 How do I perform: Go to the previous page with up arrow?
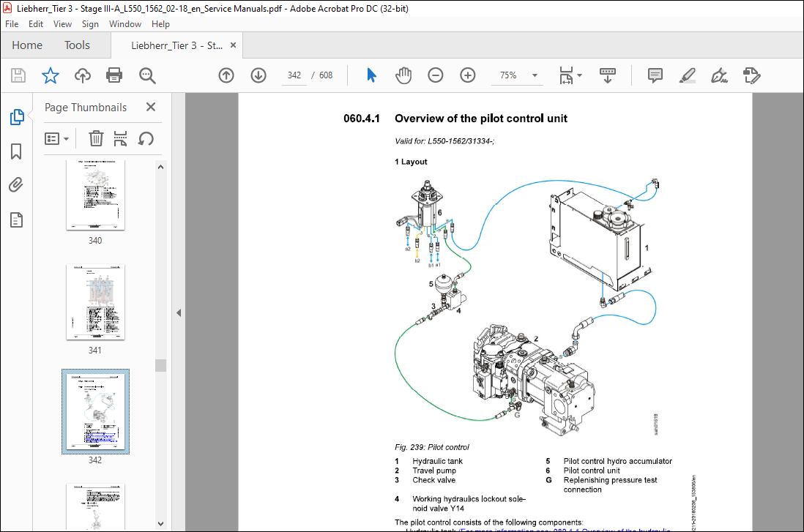[226, 75]
